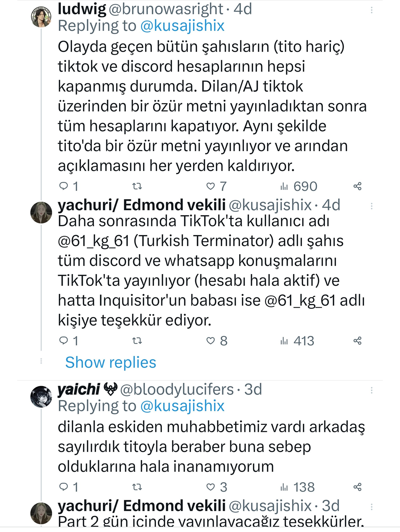
Task: Like yaichi's tweet with 3 likes
Action: (x=211, y=487)
